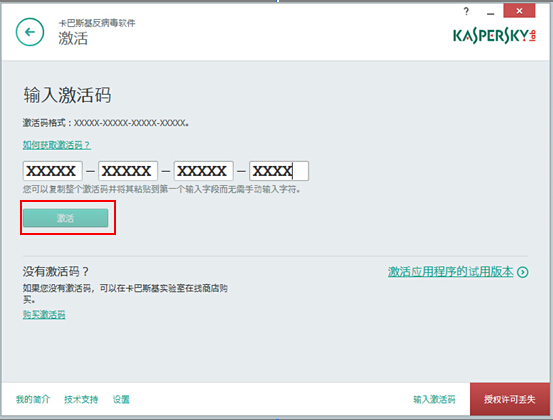The image size is (553, 420).
Task: Click the Kaspersky Lab logo
Action: pyautogui.click(x=494, y=36)
